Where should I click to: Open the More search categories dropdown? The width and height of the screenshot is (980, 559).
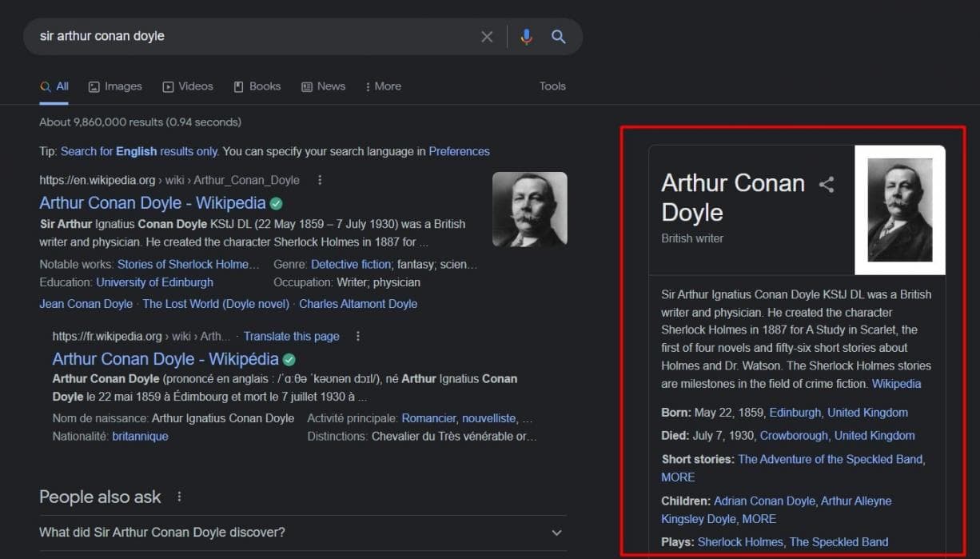(383, 86)
